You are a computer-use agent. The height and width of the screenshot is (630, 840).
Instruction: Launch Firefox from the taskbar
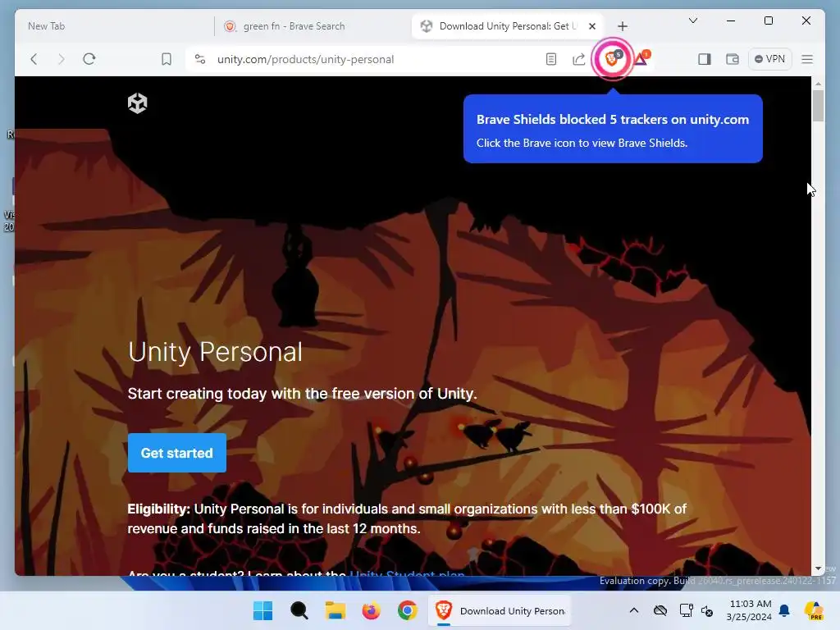pos(372,610)
